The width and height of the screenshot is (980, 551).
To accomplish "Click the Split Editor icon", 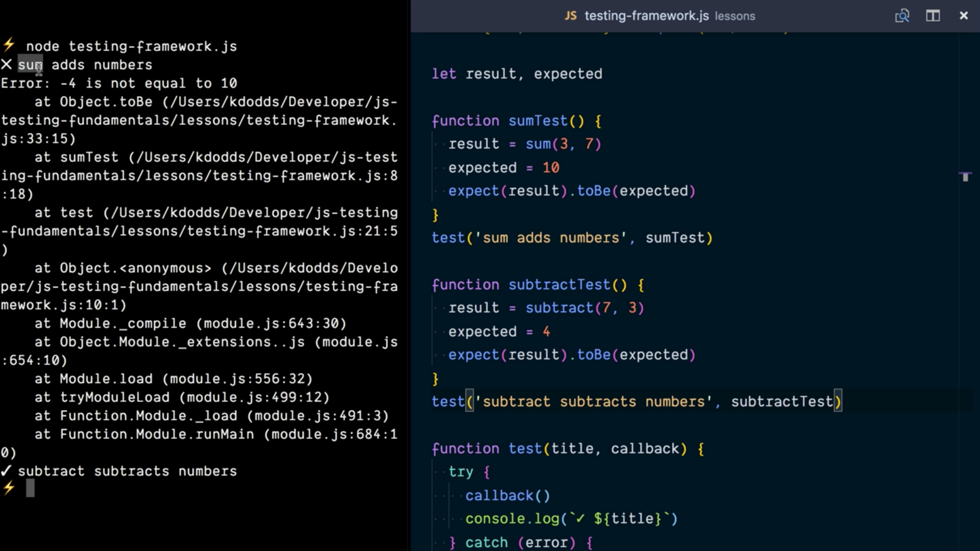I will click(x=933, y=16).
